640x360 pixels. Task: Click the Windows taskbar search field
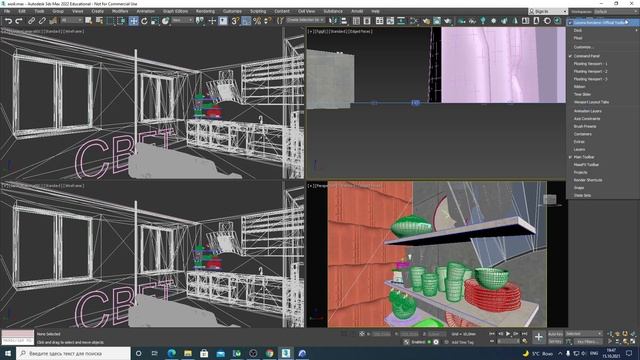coord(73,353)
